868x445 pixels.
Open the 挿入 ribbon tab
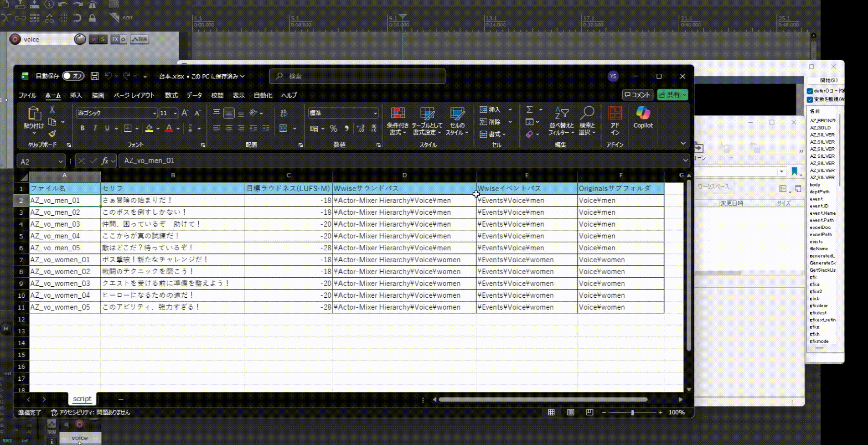(76, 95)
